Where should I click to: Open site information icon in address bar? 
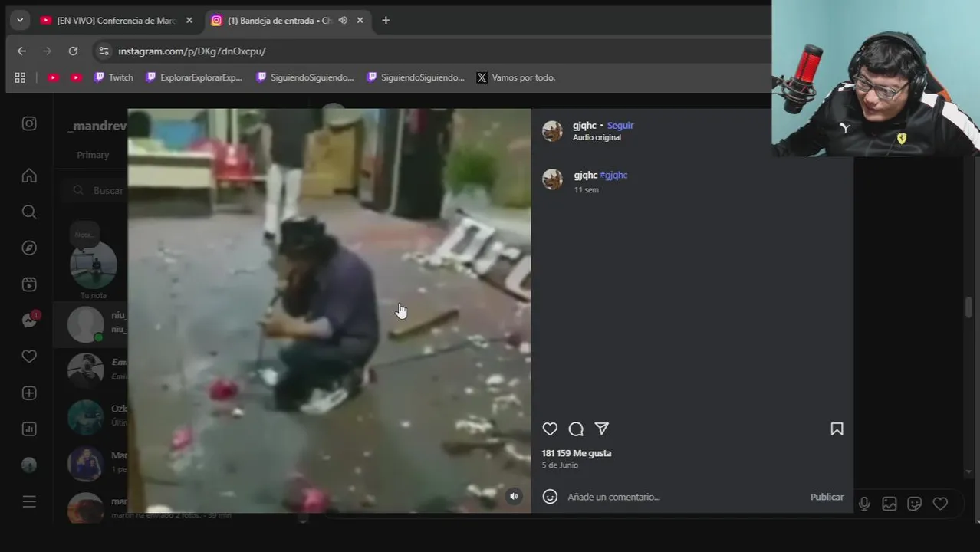(104, 51)
